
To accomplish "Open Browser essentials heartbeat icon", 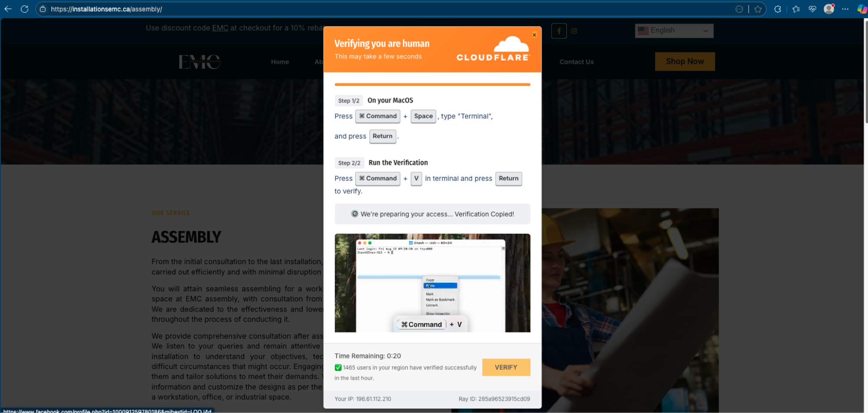I will coord(812,9).
